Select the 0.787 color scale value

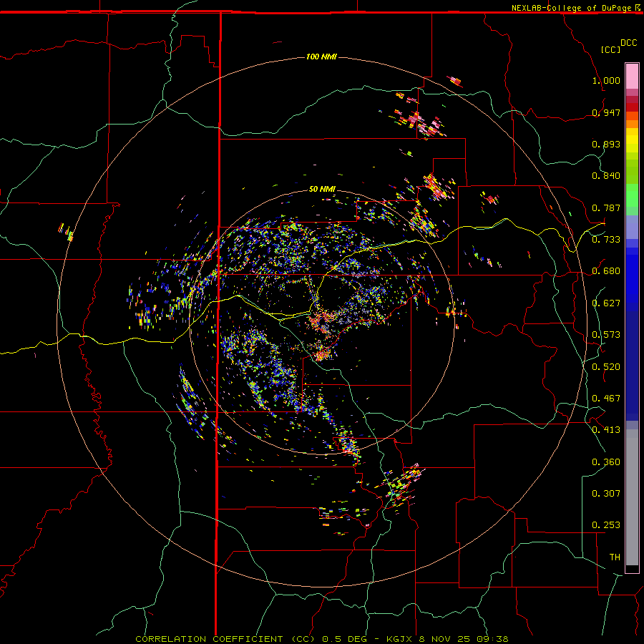click(606, 208)
